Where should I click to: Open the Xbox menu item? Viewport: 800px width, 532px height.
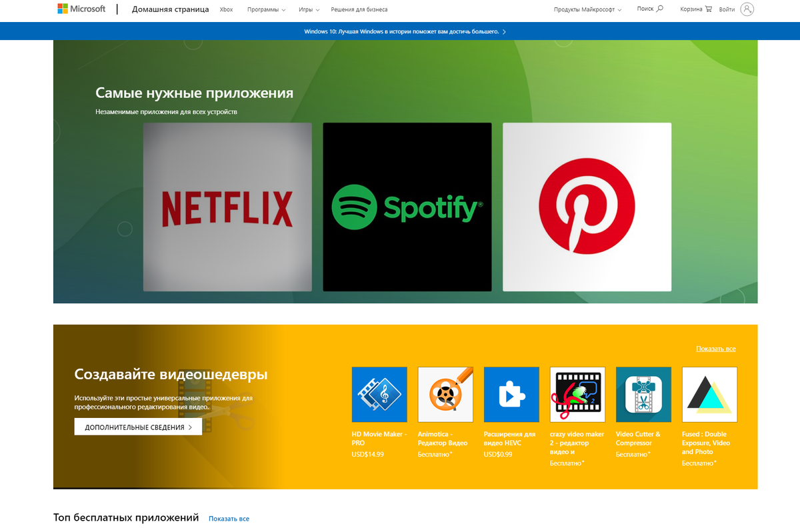coord(226,10)
